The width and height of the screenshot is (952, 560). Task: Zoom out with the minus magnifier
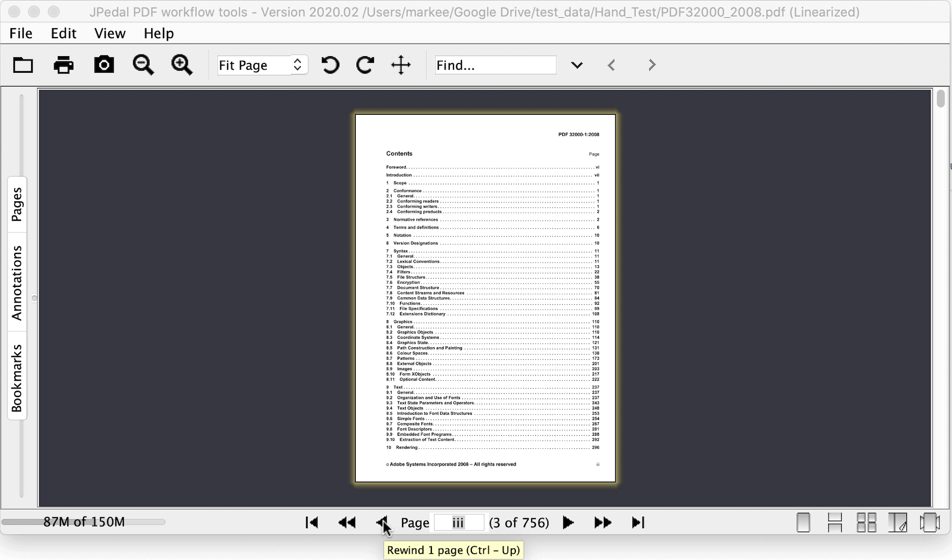pos(143,65)
